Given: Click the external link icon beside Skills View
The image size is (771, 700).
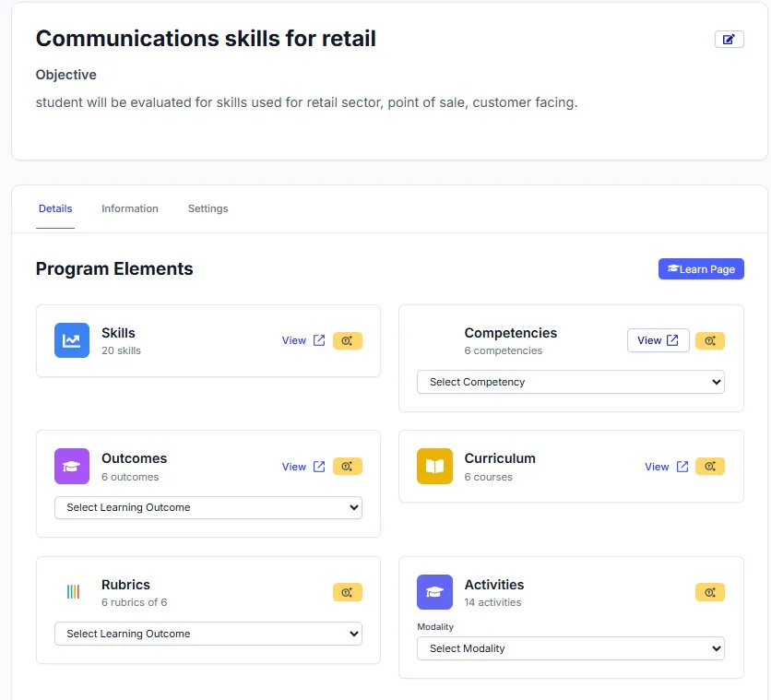Looking at the screenshot, I should [319, 340].
